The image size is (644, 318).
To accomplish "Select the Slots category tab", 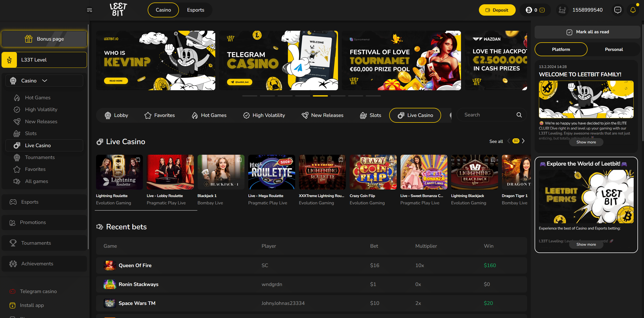I will [370, 115].
